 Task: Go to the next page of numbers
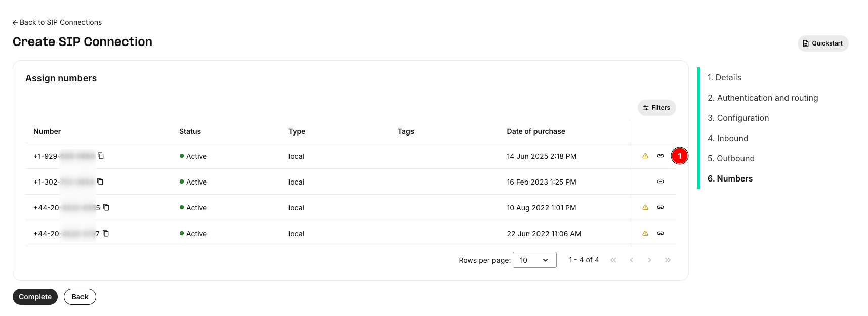point(649,260)
